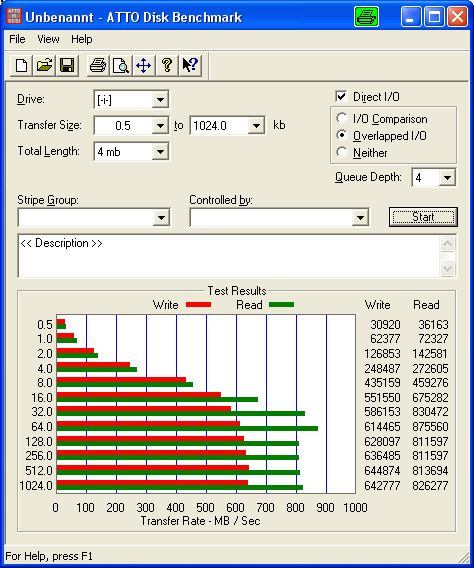Click the Read value 875560
The height and width of the screenshot is (568, 474).
[x=430, y=427]
